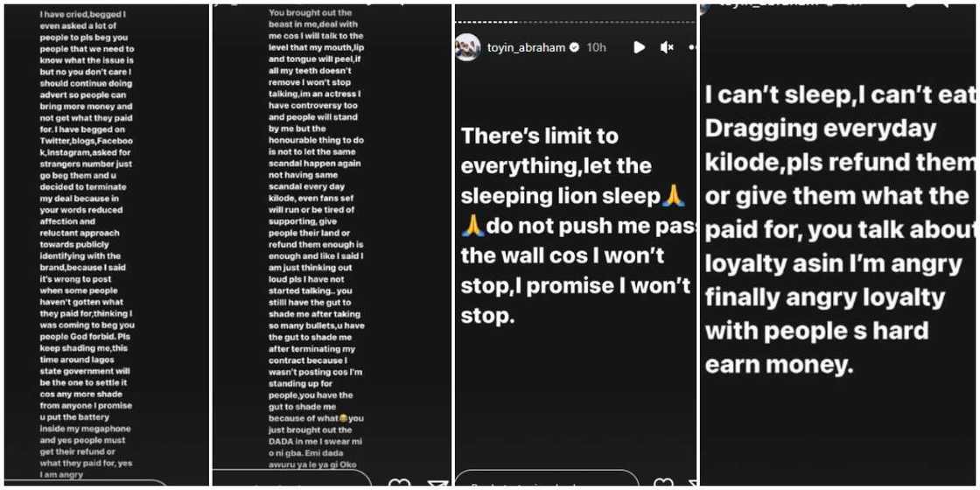Click the 10h story timestamp
This screenshot has height=490, width=980.
coord(596,47)
